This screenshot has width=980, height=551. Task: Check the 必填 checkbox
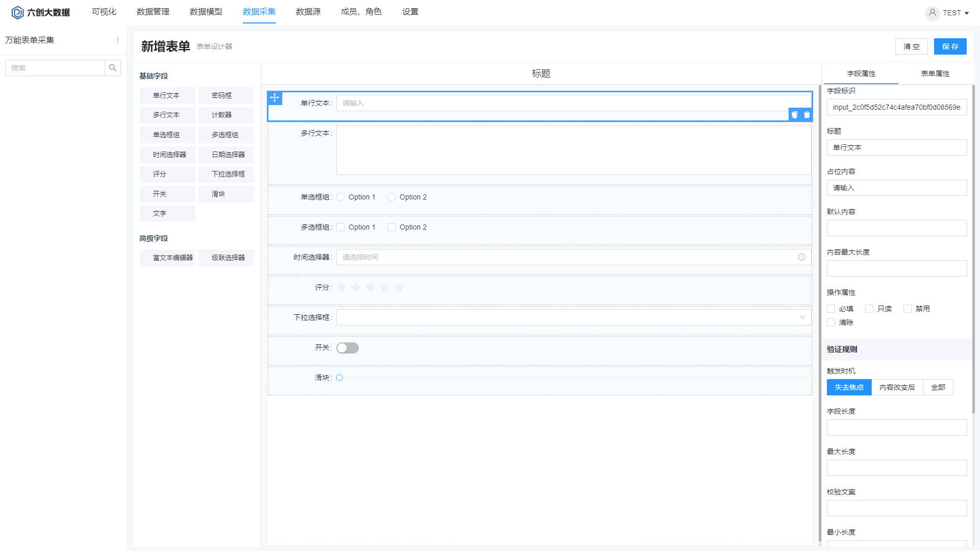(x=831, y=309)
